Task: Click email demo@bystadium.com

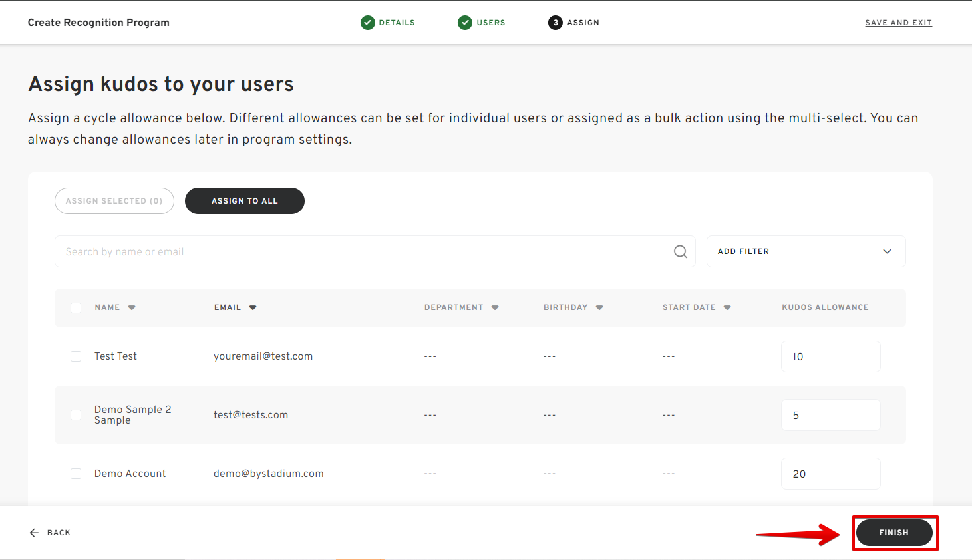Action: tap(269, 474)
